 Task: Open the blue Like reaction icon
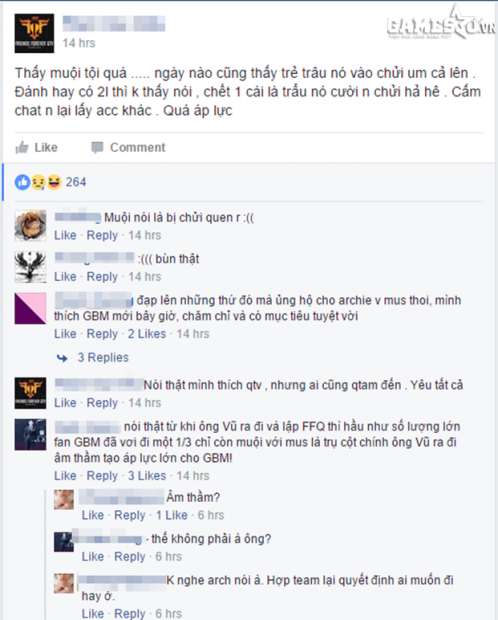pos(23,182)
